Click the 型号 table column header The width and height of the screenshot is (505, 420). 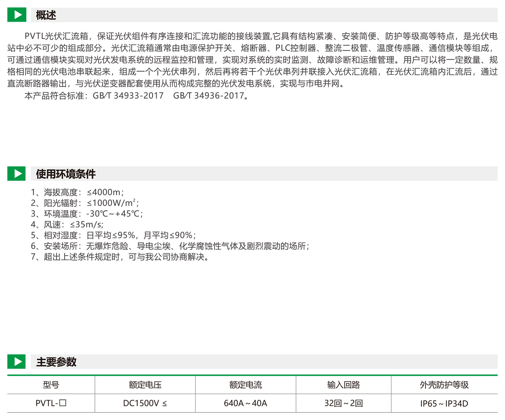coord(51,385)
